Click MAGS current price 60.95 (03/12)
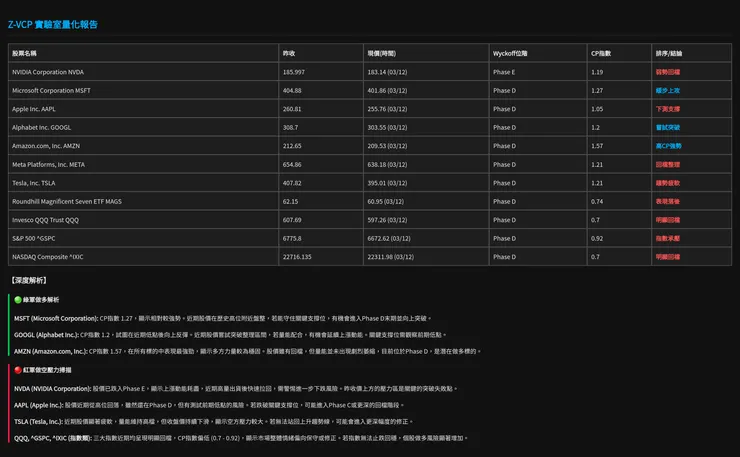 (386, 202)
